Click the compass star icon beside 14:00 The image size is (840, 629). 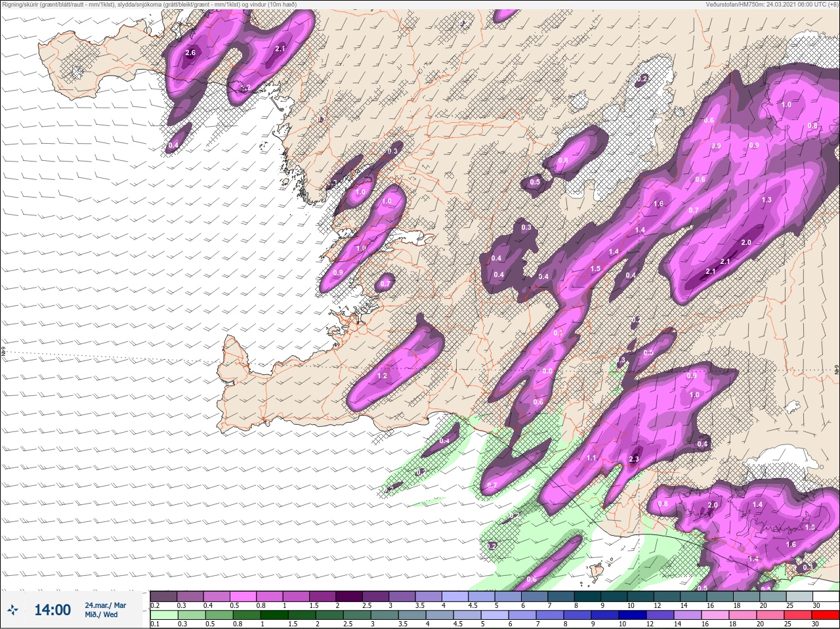tap(13, 610)
